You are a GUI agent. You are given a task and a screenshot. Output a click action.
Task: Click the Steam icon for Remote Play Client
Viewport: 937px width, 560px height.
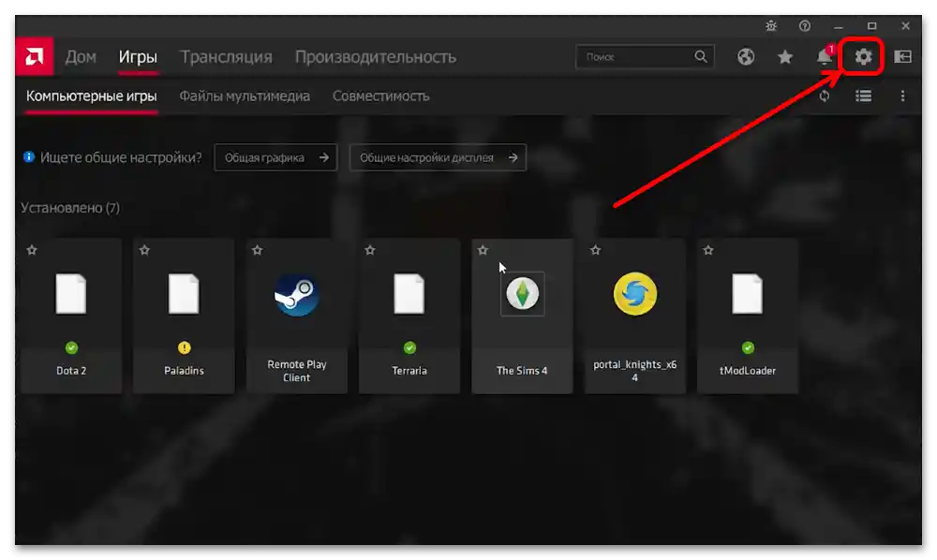pos(296,294)
